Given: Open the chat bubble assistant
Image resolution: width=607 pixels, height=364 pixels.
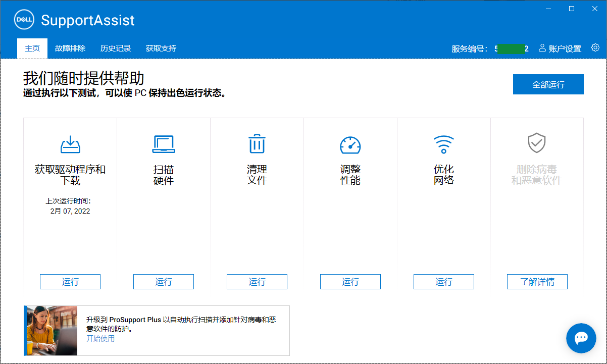Looking at the screenshot, I should pyautogui.click(x=581, y=338).
